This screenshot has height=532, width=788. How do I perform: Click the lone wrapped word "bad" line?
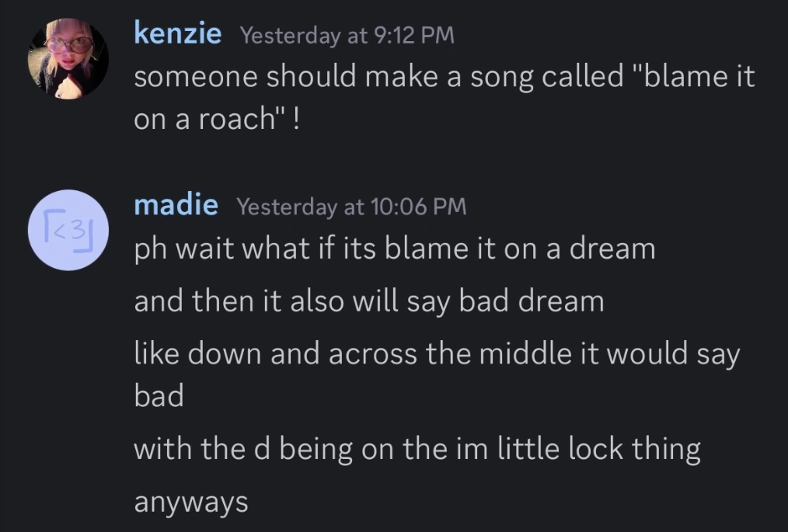pyautogui.click(x=159, y=397)
